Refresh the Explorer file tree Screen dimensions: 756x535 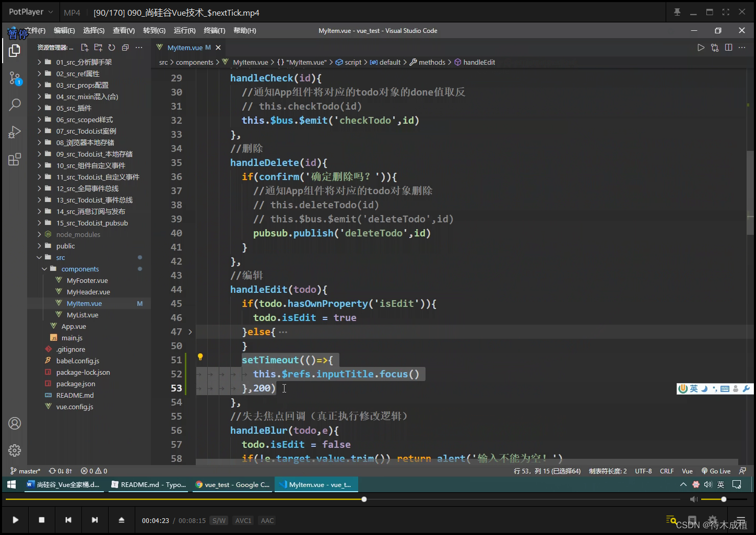(112, 47)
